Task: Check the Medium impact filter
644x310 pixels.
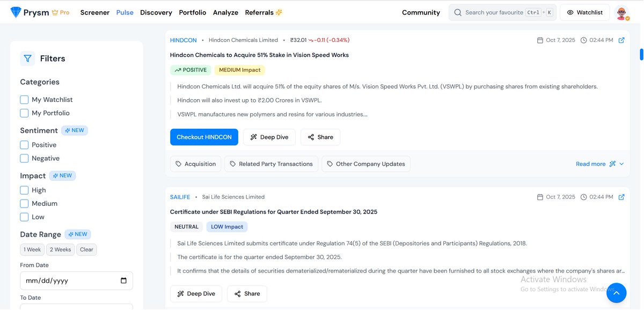Action: 24,203
